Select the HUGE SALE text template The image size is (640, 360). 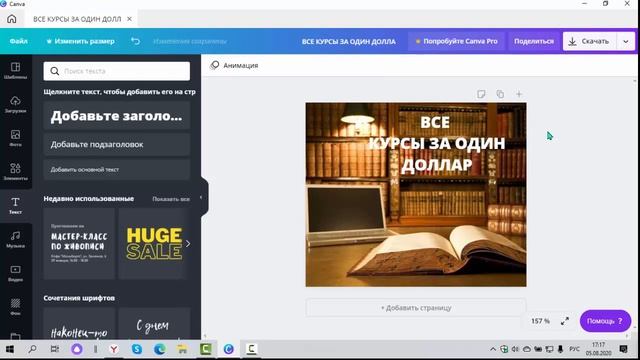coord(154,244)
